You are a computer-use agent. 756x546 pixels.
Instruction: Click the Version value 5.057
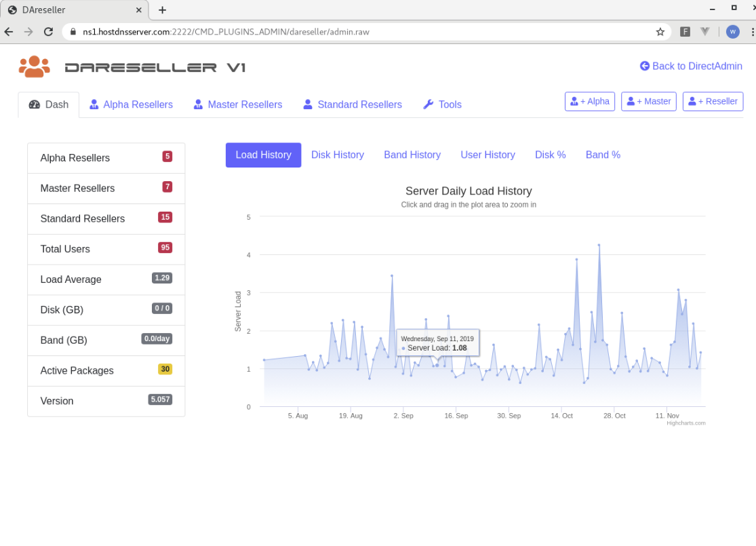point(160,399)
